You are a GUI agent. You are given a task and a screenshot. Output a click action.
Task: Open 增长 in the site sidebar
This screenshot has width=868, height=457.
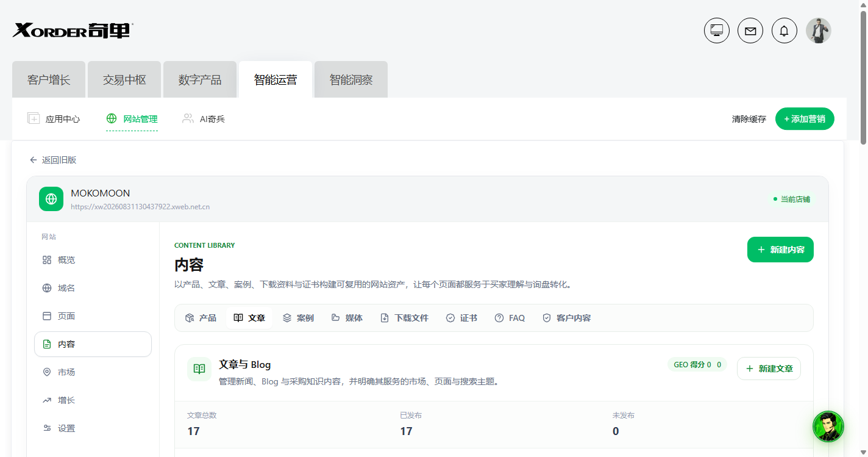(93, 400)
